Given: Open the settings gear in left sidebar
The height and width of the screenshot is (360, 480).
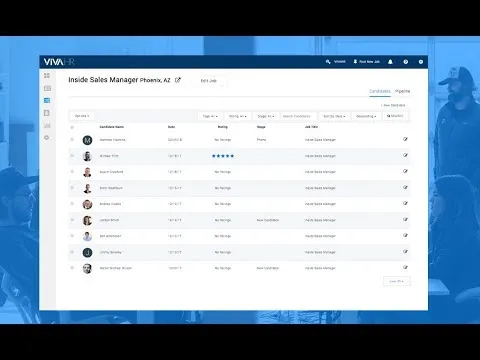Looking at the screenshot, I should pos(47,137).
